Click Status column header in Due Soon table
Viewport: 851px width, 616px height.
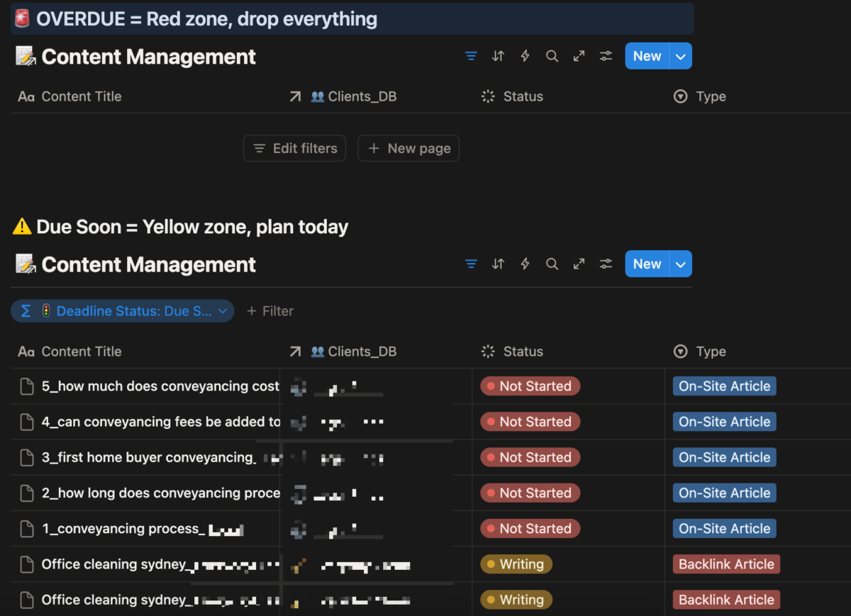click(522, 352)
